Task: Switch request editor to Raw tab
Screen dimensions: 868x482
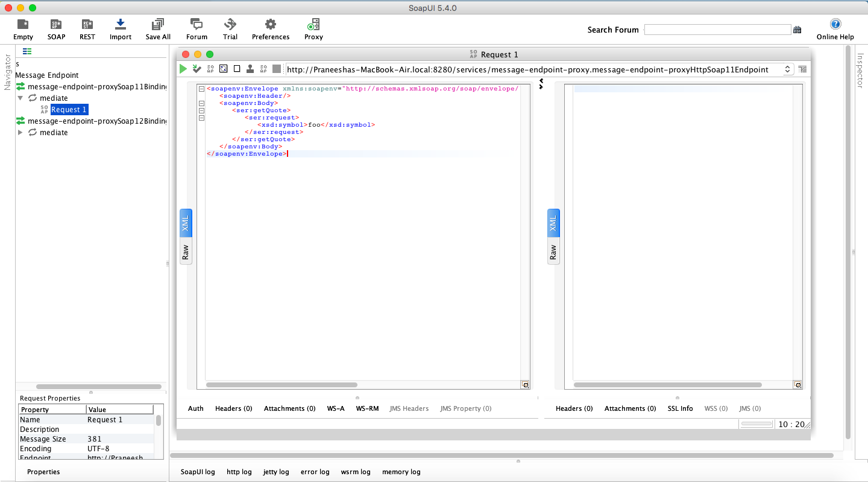Action: click(186, 252)
